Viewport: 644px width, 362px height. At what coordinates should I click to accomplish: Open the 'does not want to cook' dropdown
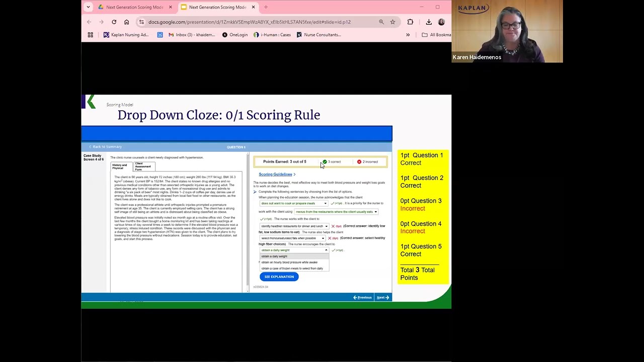click(x=294, y=204)
